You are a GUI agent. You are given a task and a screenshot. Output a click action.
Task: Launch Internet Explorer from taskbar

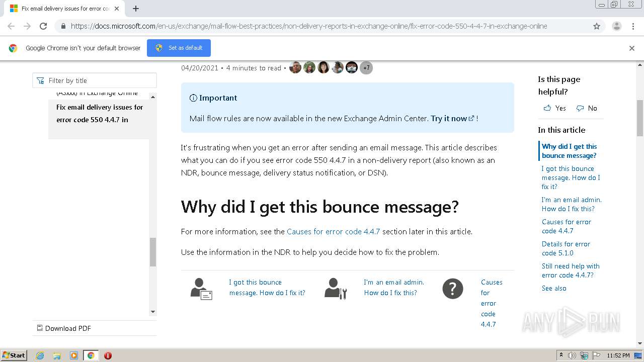pyautogui.click(x=40, y=355)
